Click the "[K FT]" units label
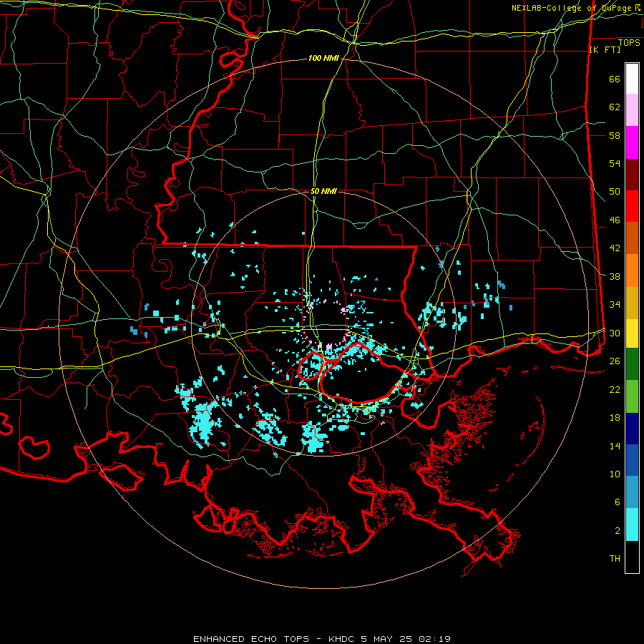The height and width of the screenshot is (644, 644). [605, 49]
